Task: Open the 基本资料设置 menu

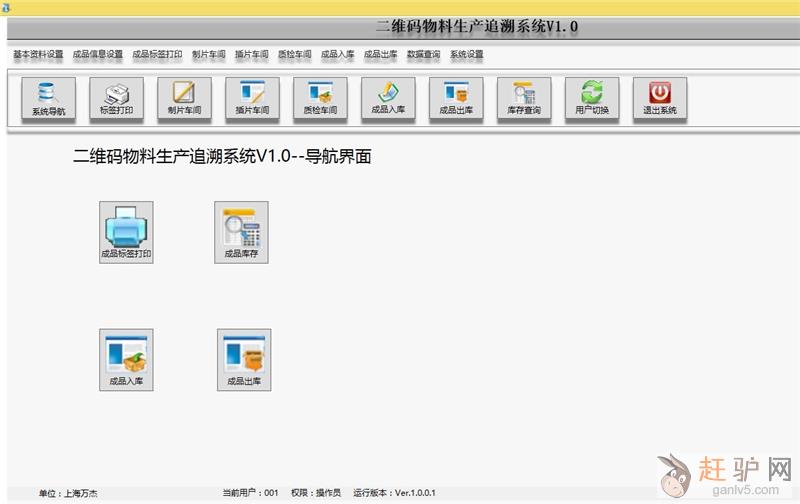Action: pyautogui.click(x=38, y=55)
